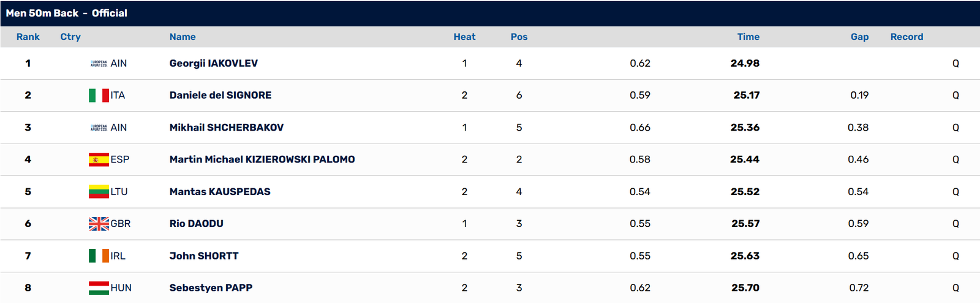Sort by the Time column header
This screenshot has width=980, height=303.
[x=748, y=37]
